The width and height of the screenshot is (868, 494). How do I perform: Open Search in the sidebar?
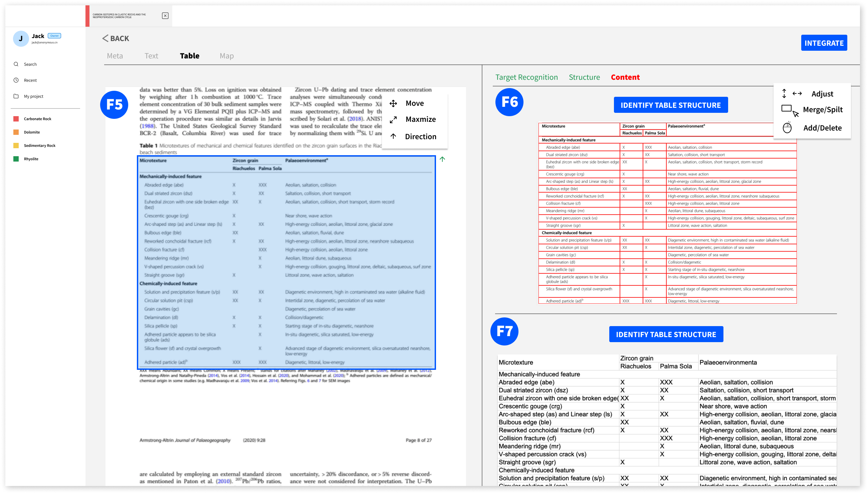pos(30,64)
